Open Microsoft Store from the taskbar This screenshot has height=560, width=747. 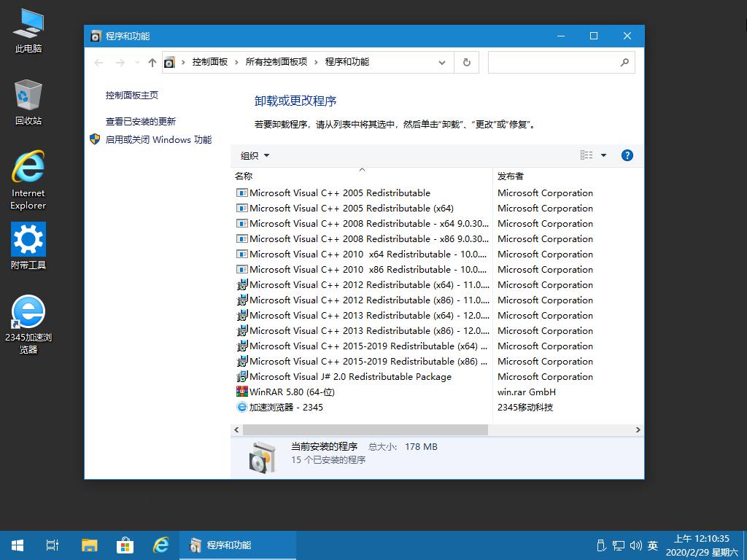tap(125, 545)
